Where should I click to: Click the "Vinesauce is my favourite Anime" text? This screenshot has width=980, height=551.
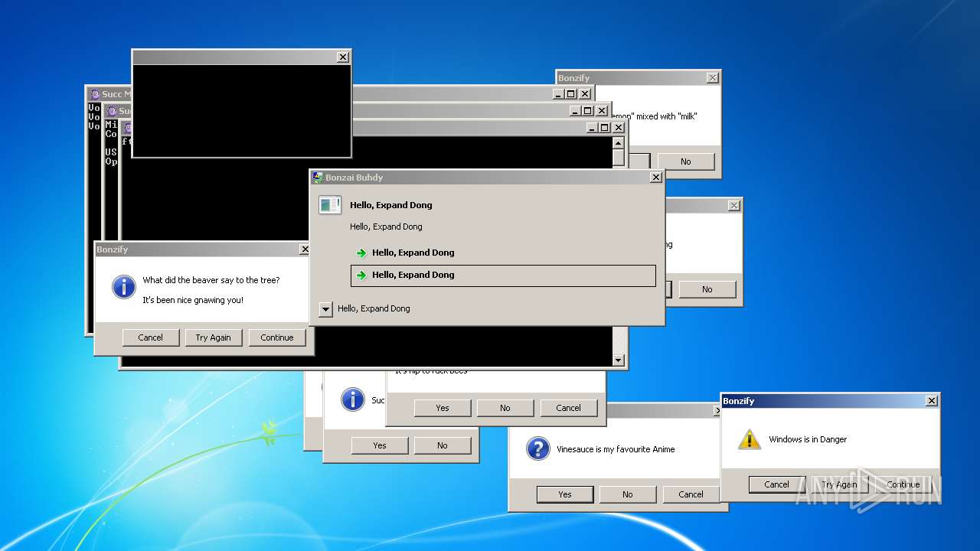[x=616, y=449]
